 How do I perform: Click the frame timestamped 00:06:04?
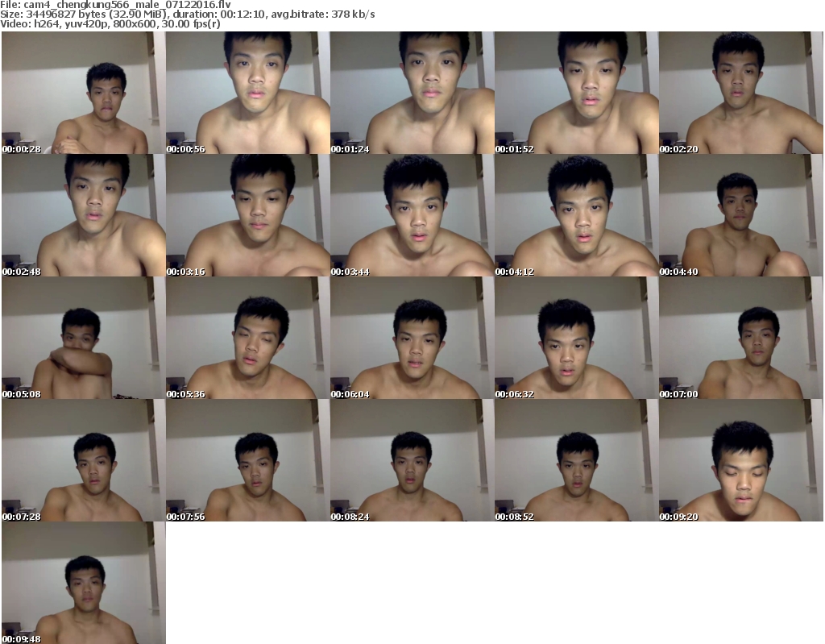click(x=412, y=338)
